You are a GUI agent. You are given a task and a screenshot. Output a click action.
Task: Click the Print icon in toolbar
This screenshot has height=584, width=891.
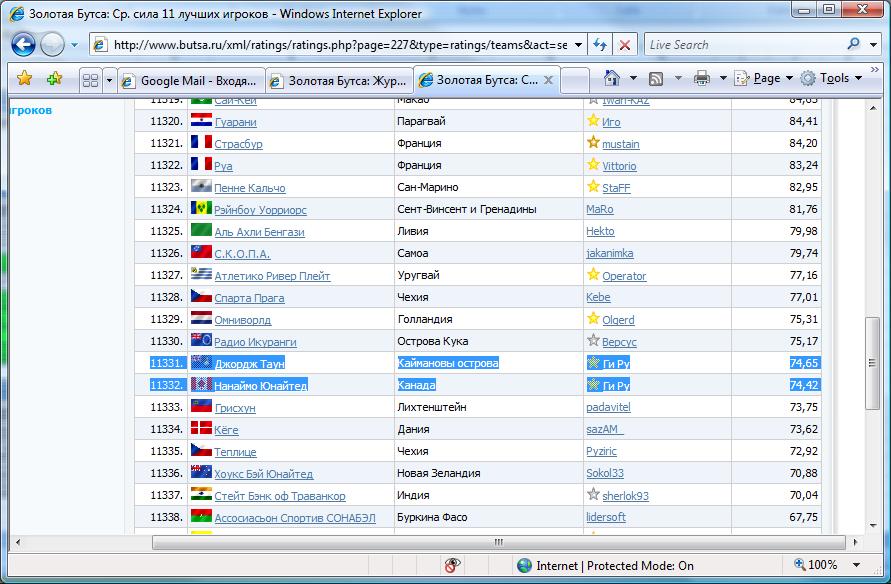[x=702, y=78]
